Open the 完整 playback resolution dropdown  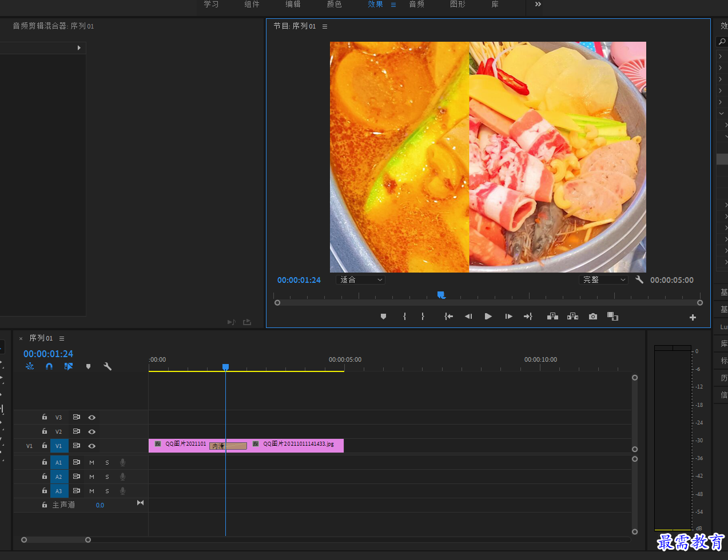click(x=603, y=280)
